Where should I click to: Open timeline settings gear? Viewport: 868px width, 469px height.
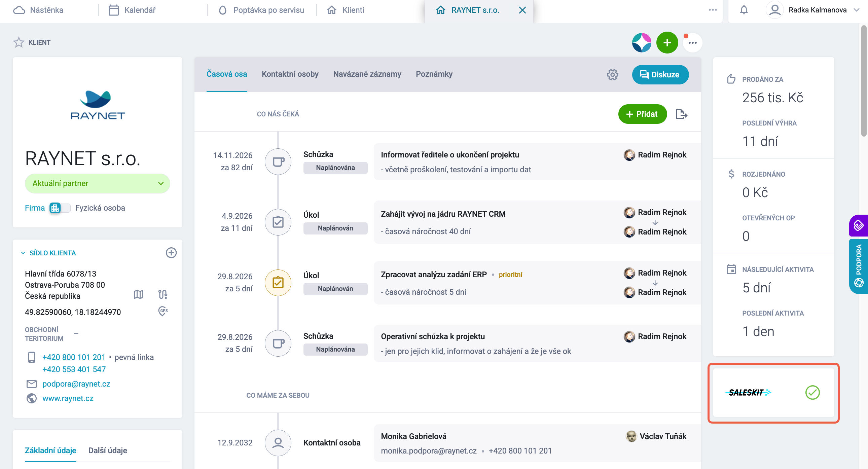pos(613,74)
